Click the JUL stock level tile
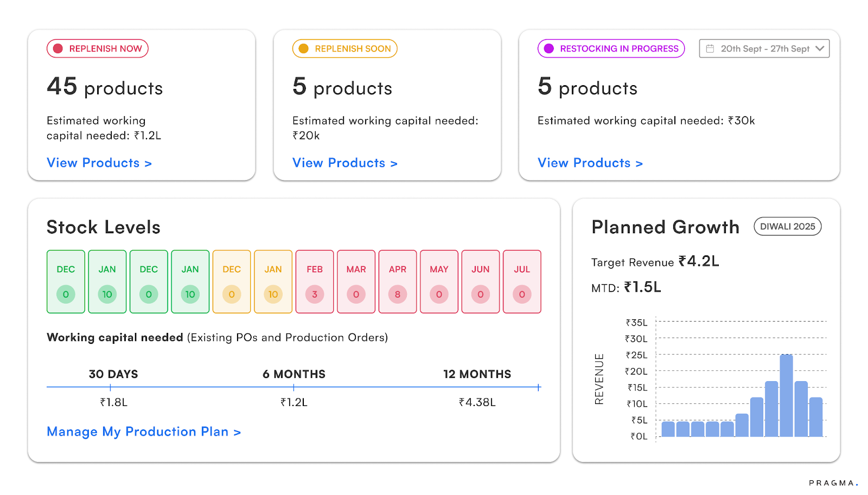 click(x=521, y=281)
